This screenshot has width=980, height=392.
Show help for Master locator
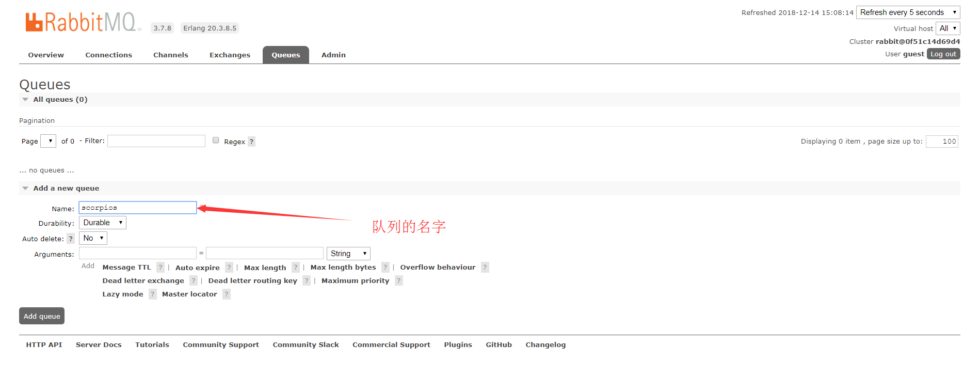pyautogui.click(x=227, y=294)
